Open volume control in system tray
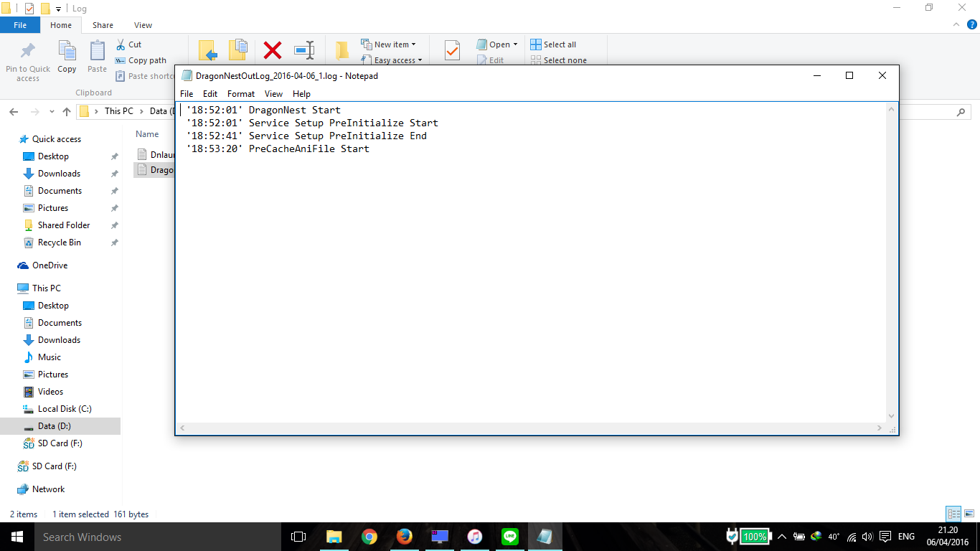This screenshot has height=551, width=980. (x=867, y=537)
